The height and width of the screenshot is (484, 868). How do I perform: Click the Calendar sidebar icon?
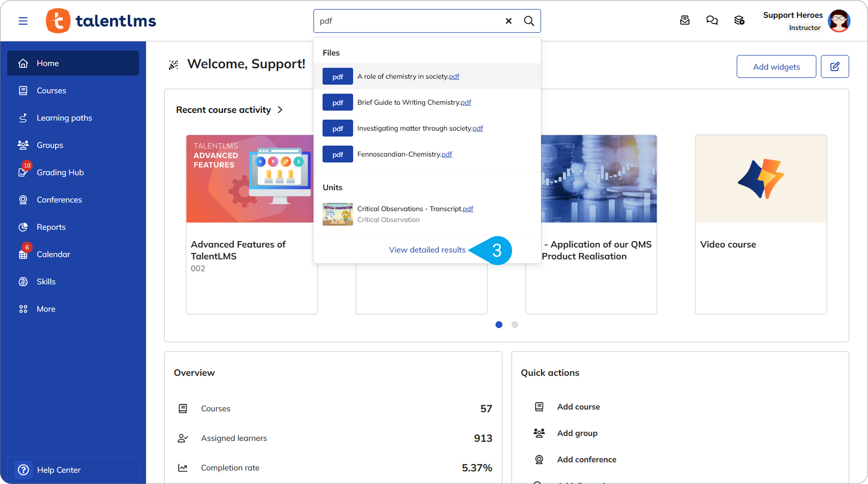coord(23,254)
